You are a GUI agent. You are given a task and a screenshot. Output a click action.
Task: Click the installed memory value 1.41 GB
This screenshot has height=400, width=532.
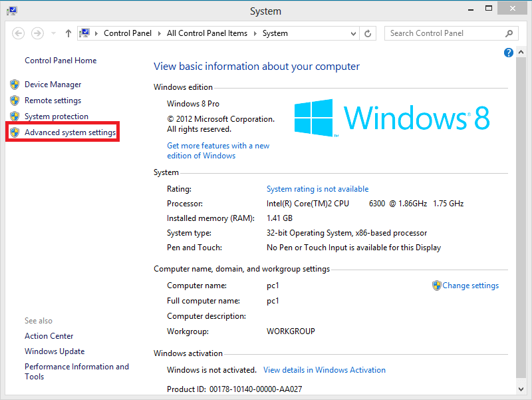click(279, 218)
